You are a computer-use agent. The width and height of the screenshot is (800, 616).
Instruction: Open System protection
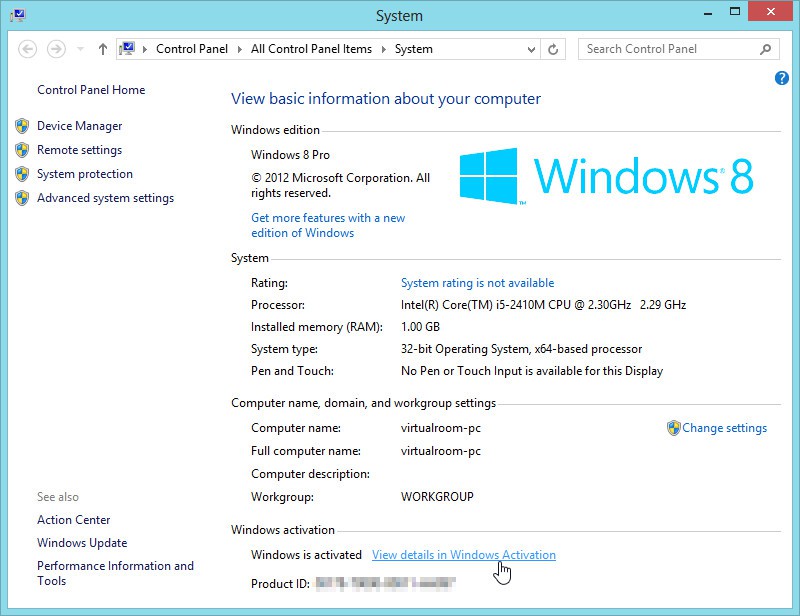(x=85, y=174)
